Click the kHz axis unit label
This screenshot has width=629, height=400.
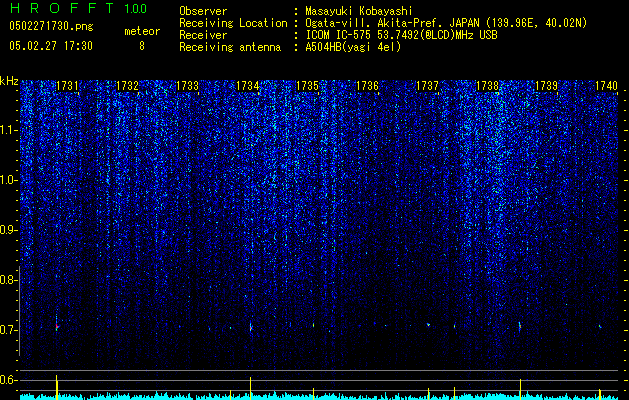(9, 81)
